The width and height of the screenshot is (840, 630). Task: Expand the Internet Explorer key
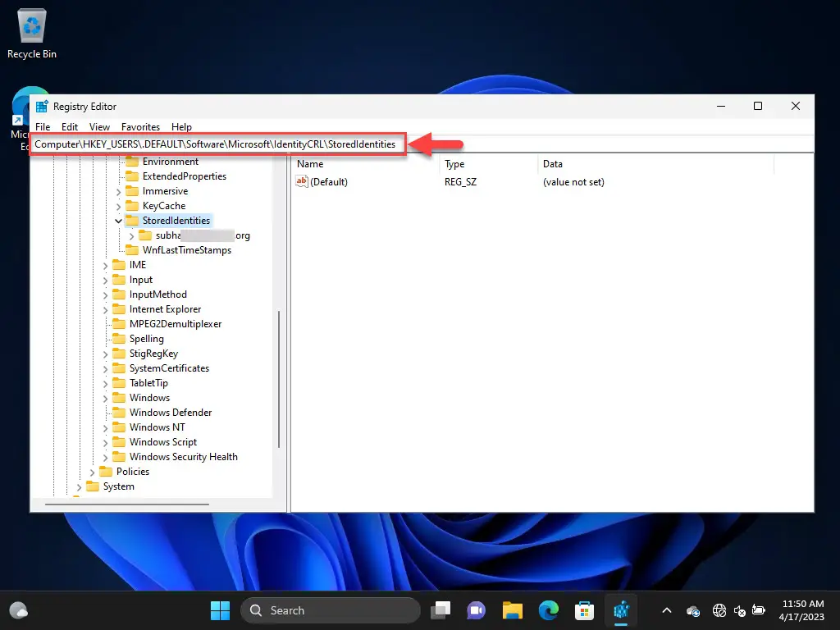(105, 309)
